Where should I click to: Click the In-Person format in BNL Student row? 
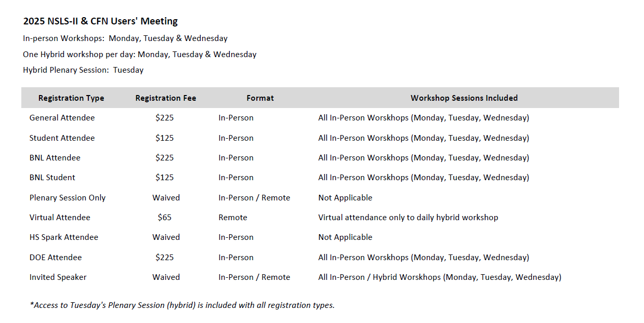(x=236, y=178)
